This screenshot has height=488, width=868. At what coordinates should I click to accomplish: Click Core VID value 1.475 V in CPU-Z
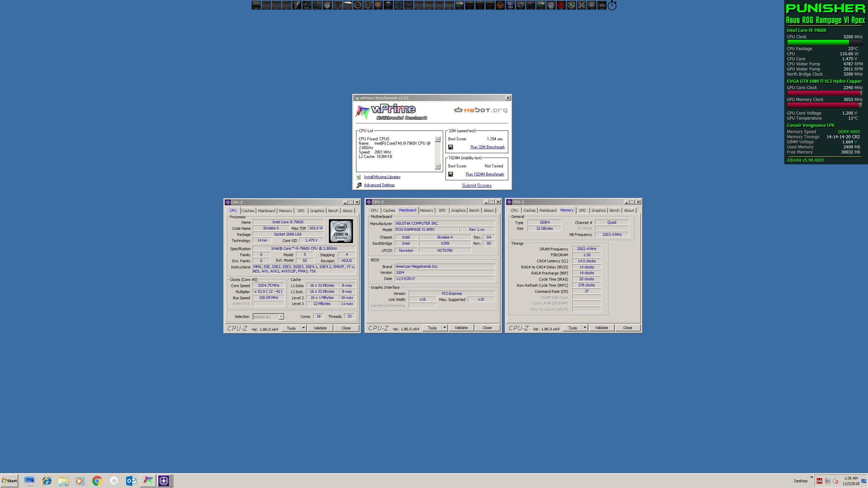click(x=311, y=240)
